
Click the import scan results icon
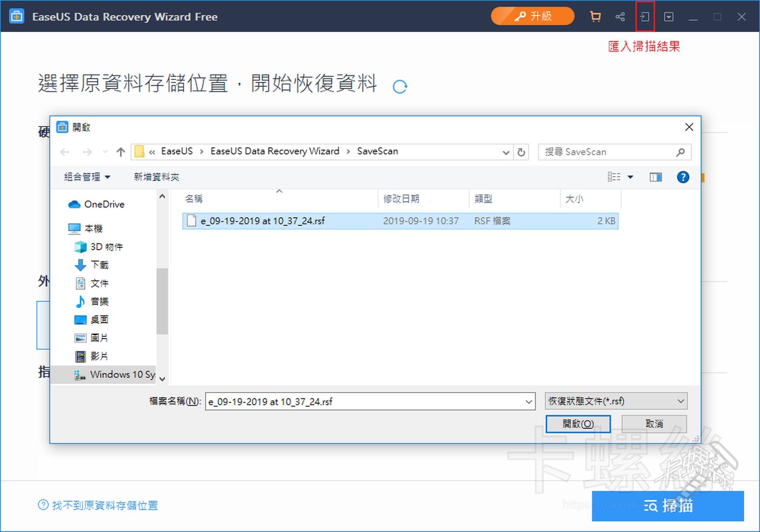644,17
